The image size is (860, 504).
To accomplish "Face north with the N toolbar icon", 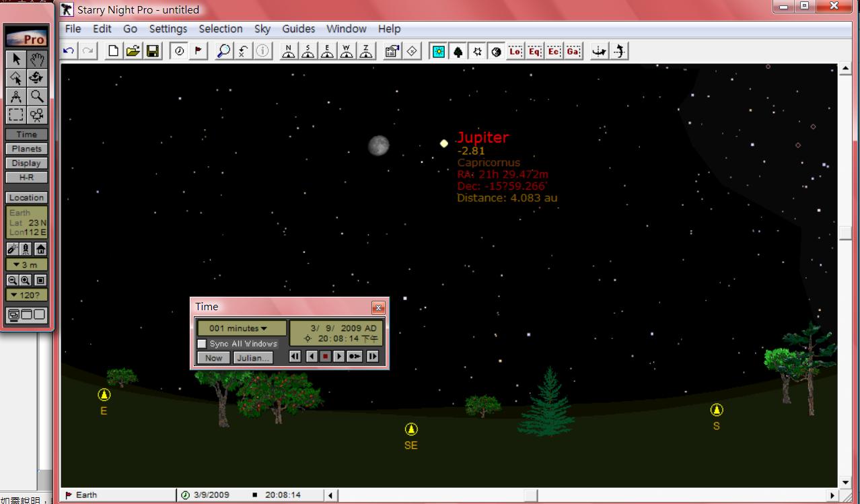I will coord(288,51).
